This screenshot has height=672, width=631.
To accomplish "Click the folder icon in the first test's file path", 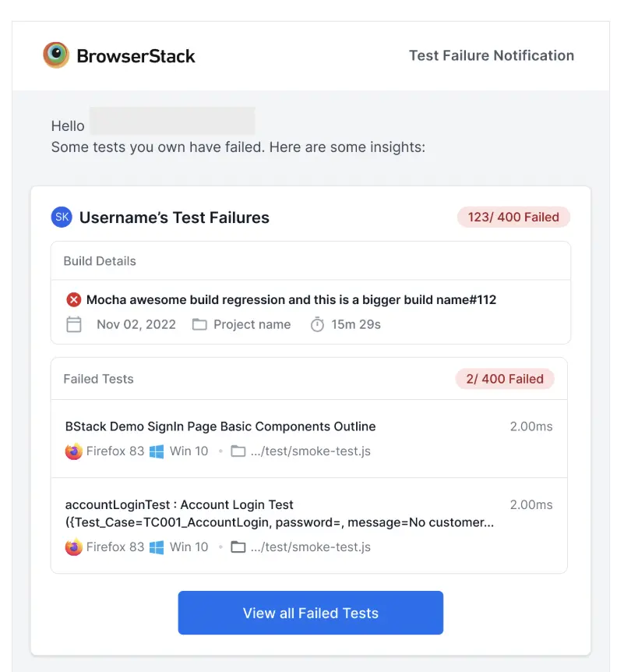I will [238, 451].
